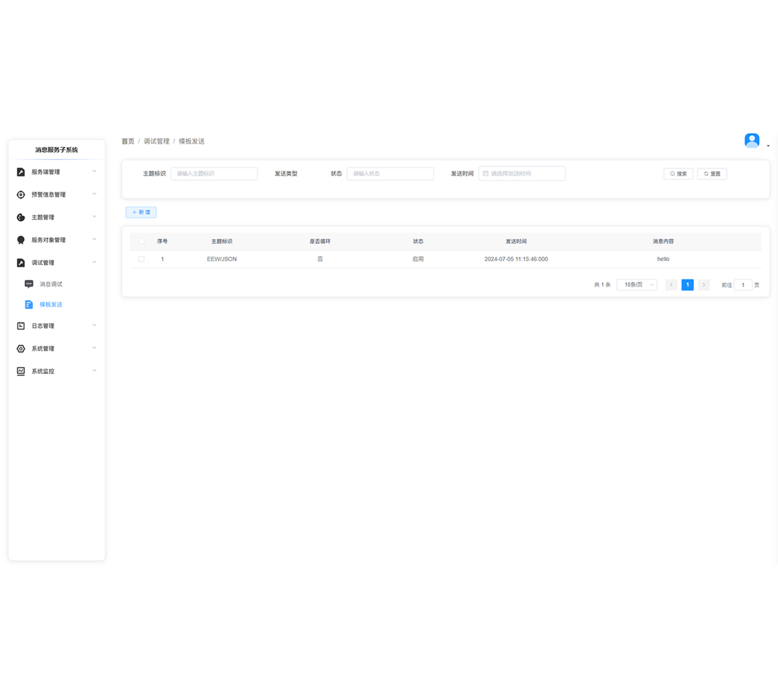Focus the 主题标识 input field
The image size is (778, 700).
[x=214, y=174]
